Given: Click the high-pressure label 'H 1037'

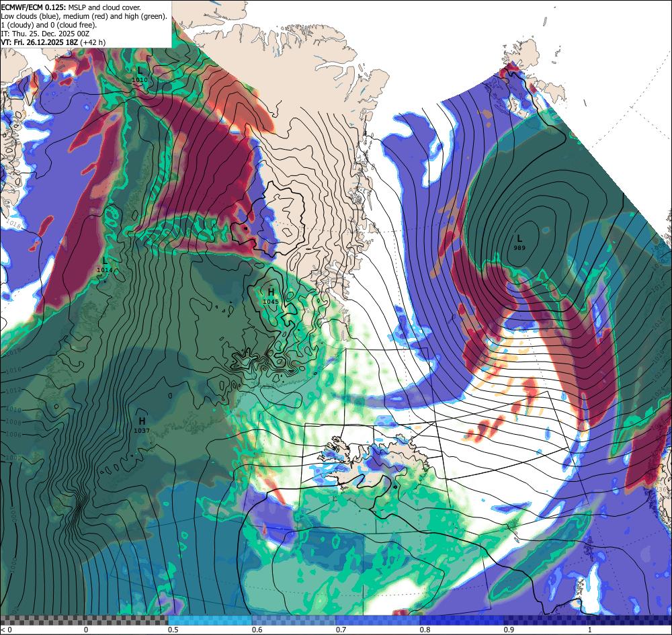Looking at the screenshot, I should (142, 425).
